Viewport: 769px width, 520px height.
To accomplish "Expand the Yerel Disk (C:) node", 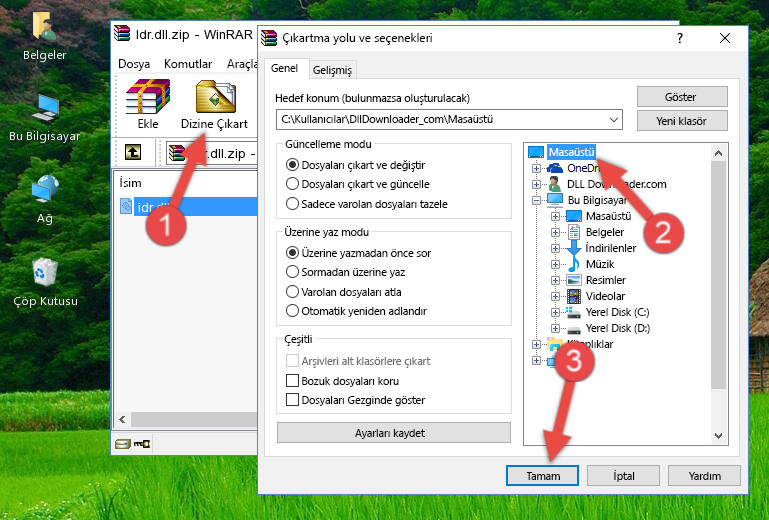I will pyautogui.click(x=555, y=312).
